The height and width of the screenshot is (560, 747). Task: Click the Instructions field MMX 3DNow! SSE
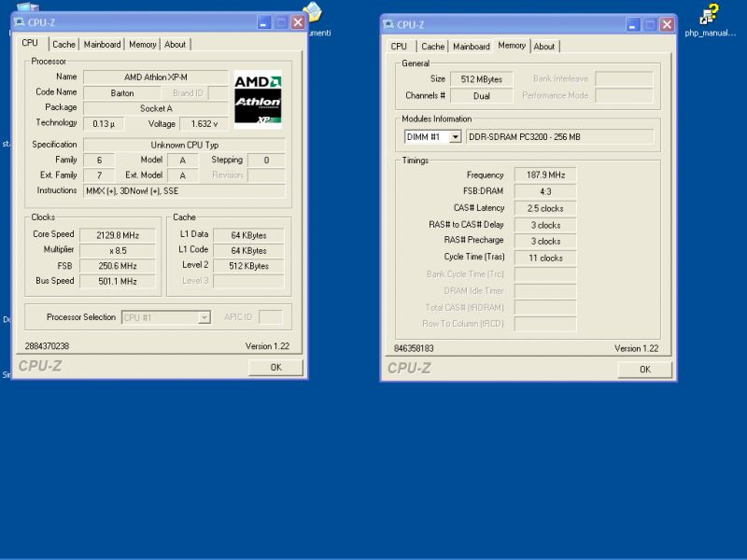[x=184, y=191]
